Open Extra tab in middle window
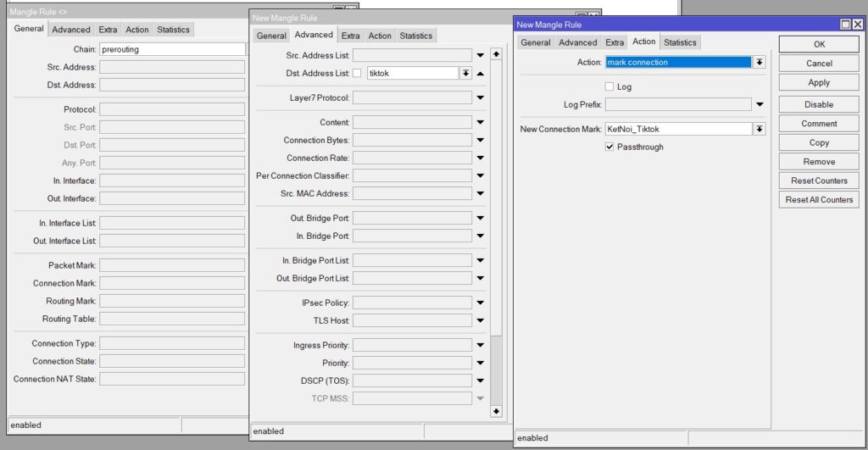868x450 pixels. click(x=350, y=36)
